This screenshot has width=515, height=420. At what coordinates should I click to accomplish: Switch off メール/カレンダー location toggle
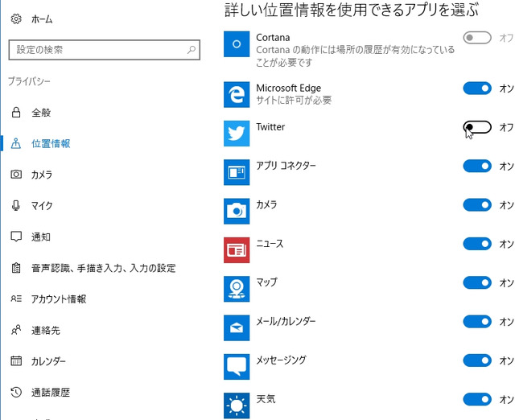(477, 322)
